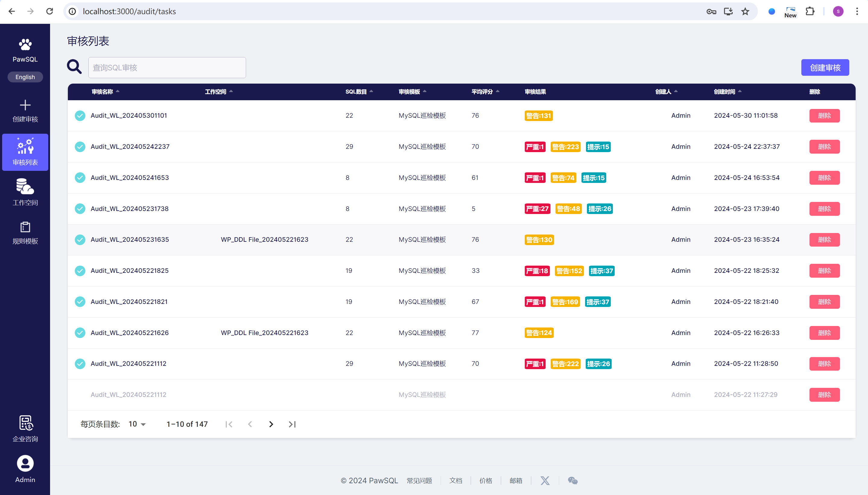Viewport: 868px width, 495px height.
Task: Open the Rule Template clipboard icon
Action: pos(25,227)
